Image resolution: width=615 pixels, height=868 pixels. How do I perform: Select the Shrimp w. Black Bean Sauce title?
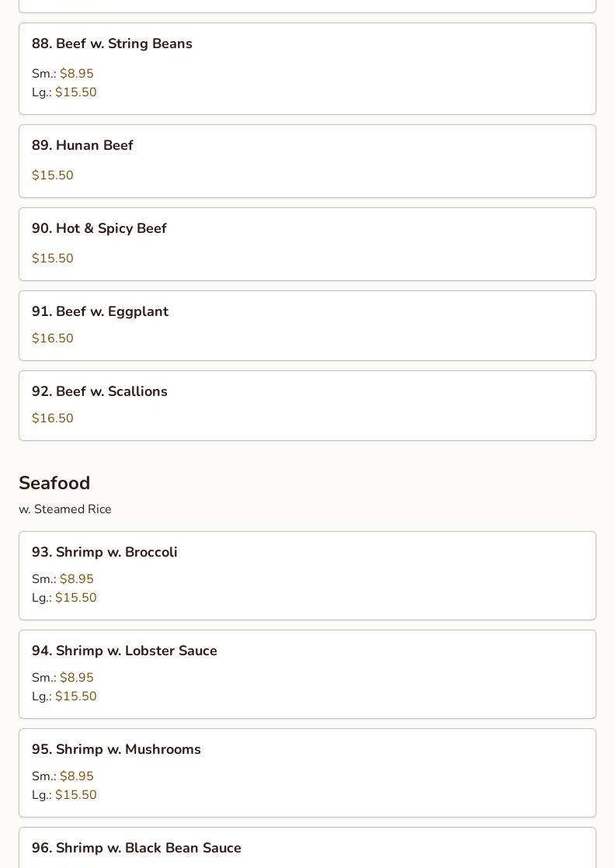[137, 849]
